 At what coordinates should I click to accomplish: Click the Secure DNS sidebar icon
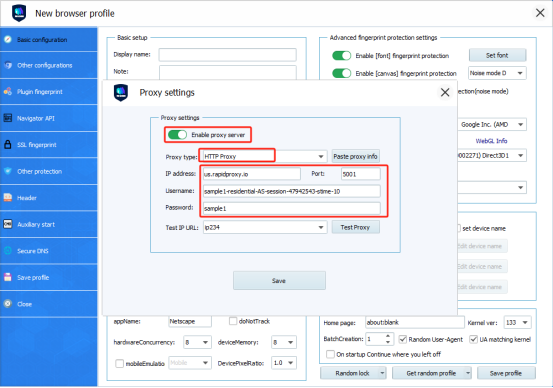coord(8,251)
